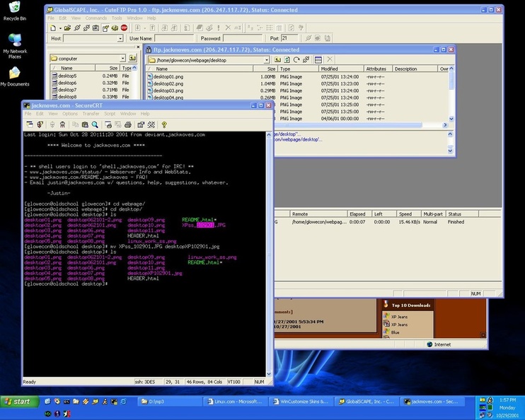Open the Site Manager folder icon in CuteFTP
Image resolution: width=525 pixels, height=420 pixels.
(67, 28)
